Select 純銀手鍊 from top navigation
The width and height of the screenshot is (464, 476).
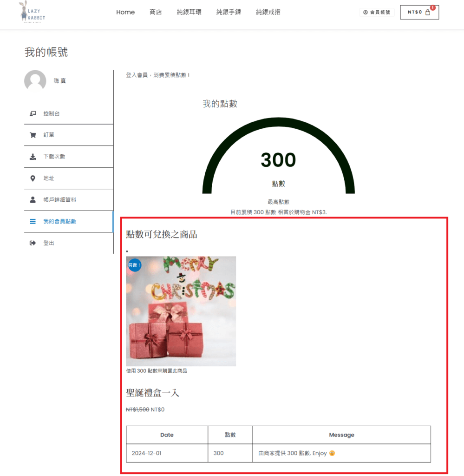(229, 12)
